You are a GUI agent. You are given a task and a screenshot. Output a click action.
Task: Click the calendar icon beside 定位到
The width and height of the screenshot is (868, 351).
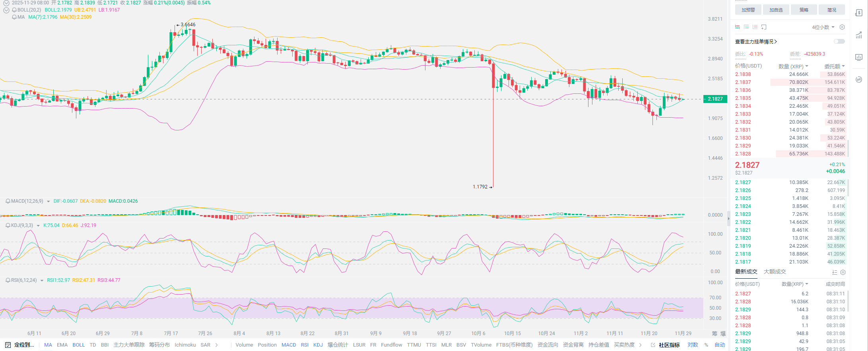tap(8, 345)
